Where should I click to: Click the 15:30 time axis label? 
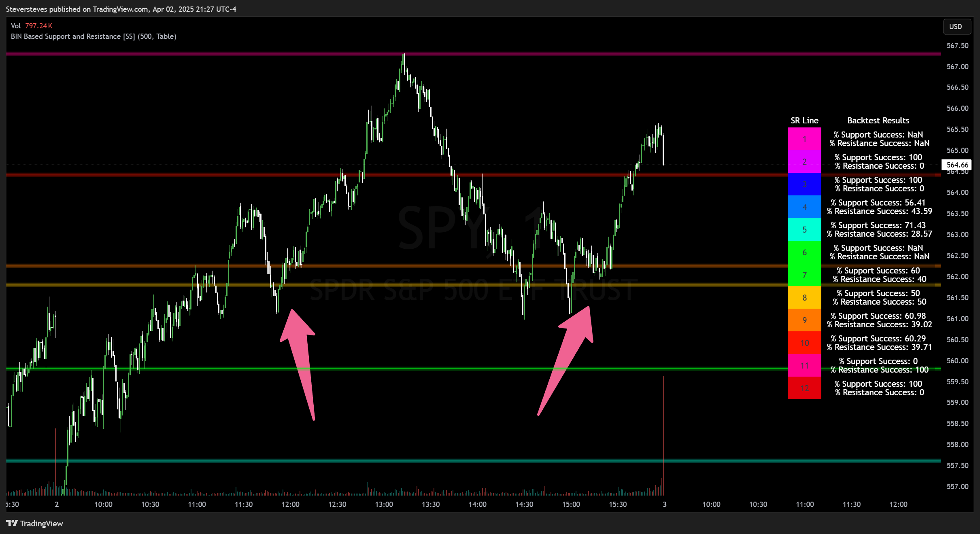[x=618, y=504]
